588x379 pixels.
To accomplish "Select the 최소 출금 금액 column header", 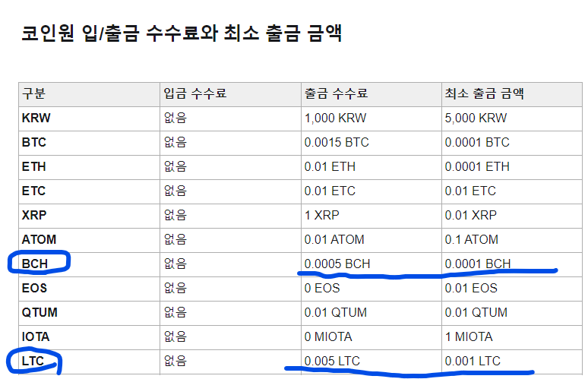I will (512, 94).
